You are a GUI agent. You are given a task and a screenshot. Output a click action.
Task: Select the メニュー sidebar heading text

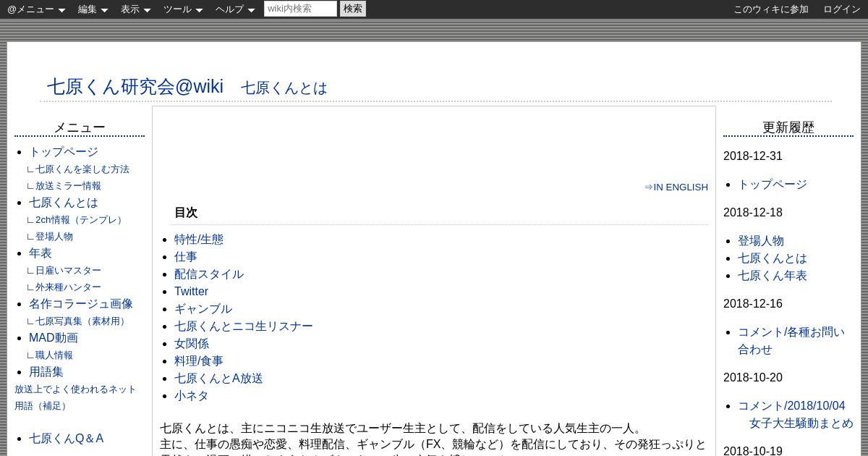(80, 127)
